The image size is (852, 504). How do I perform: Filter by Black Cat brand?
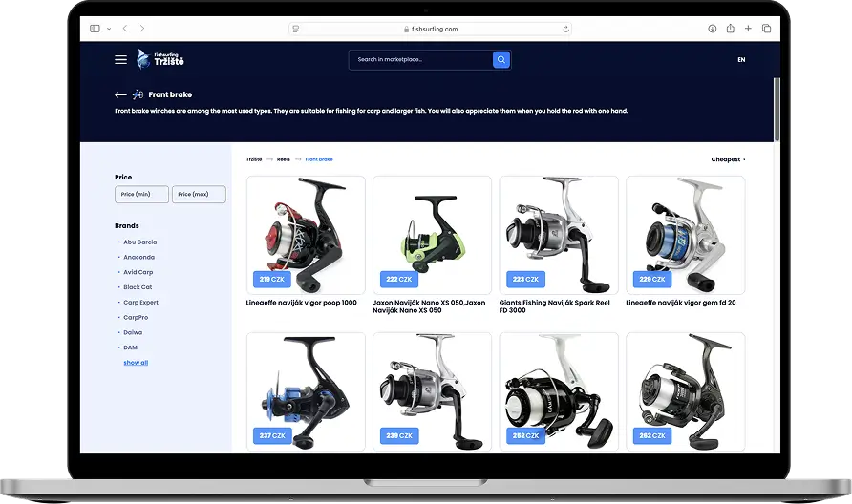[x=138, y=287]
